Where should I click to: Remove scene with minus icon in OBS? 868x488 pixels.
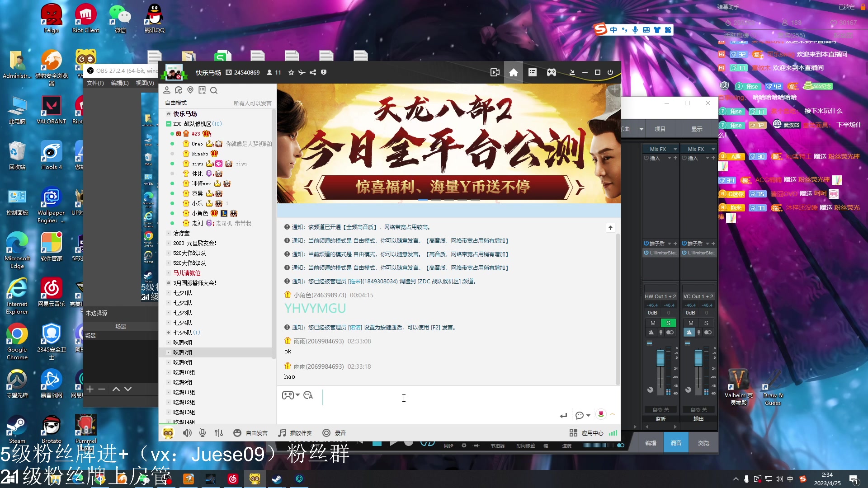(102, 389)
